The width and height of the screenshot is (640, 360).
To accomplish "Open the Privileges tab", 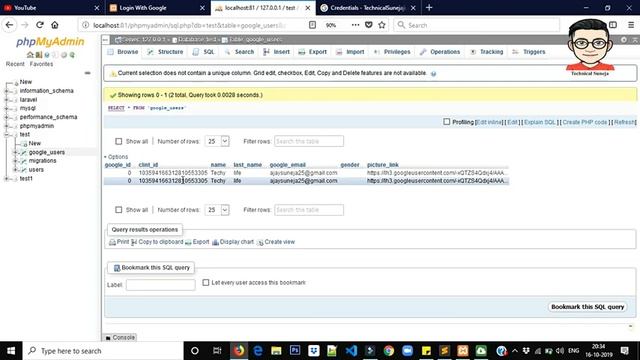I will (x=392, y=52).
